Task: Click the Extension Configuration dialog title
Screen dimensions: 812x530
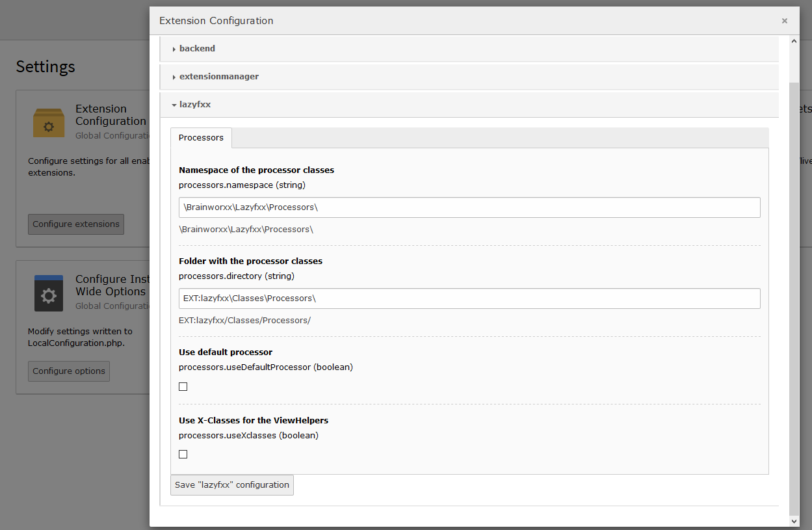Action: (216, 21)
